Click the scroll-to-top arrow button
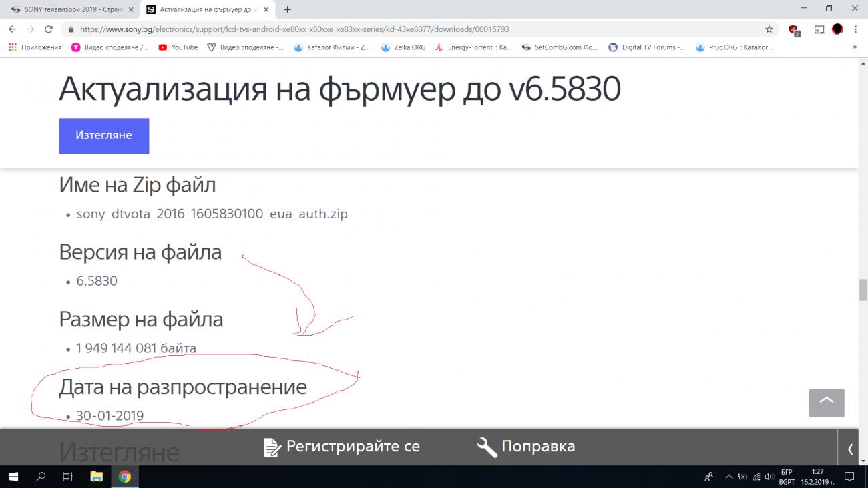Image resolution: width=868 pixels, height=488 pixels. pyautogui.click(x=827, y=403)
